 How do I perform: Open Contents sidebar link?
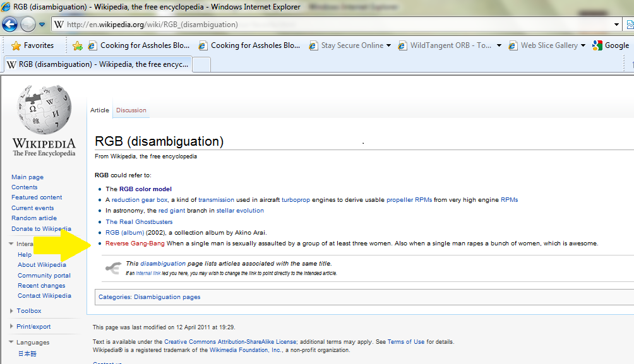tap(24, 187)
